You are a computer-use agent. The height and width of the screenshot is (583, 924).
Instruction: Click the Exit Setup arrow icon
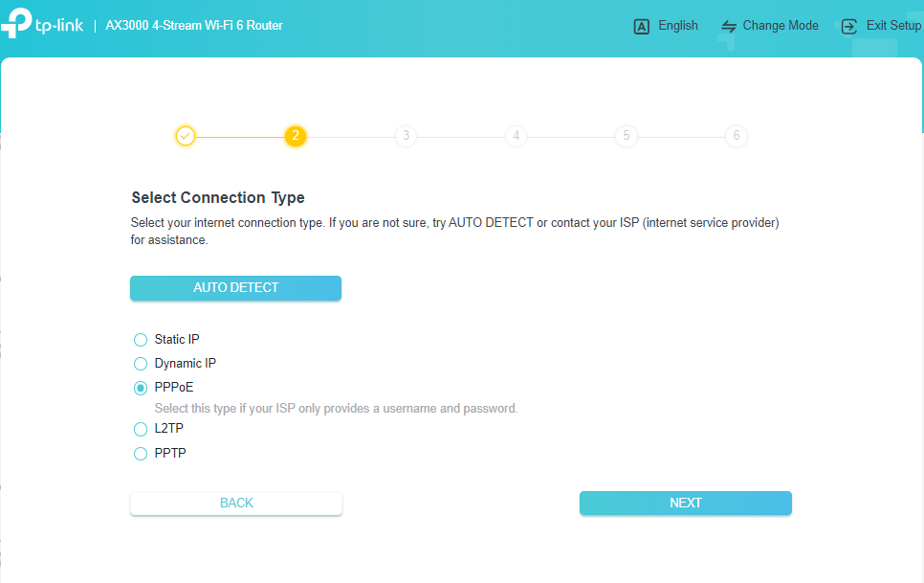point(848,26)
